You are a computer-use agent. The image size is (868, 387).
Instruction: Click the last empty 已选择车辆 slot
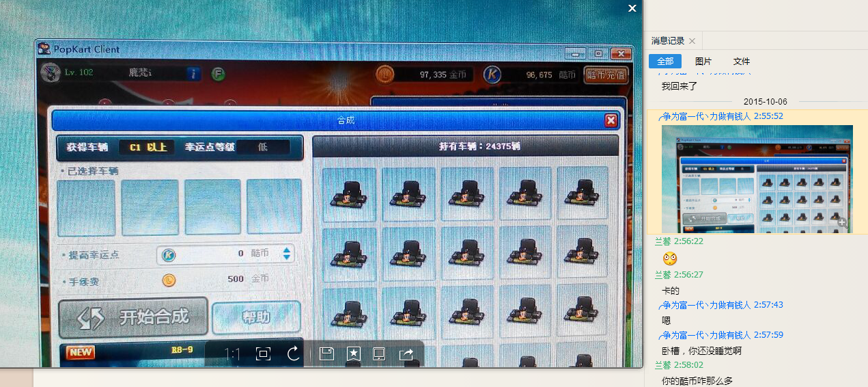click(274, 206)
